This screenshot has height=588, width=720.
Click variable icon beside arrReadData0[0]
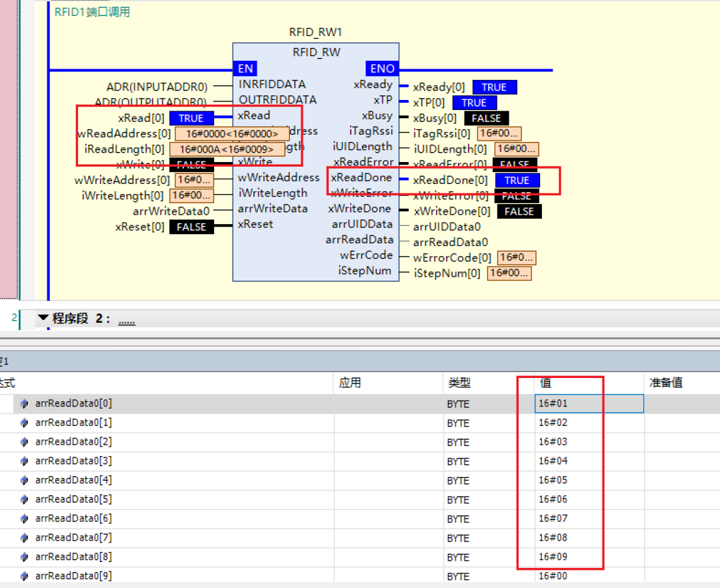(25, 404)
